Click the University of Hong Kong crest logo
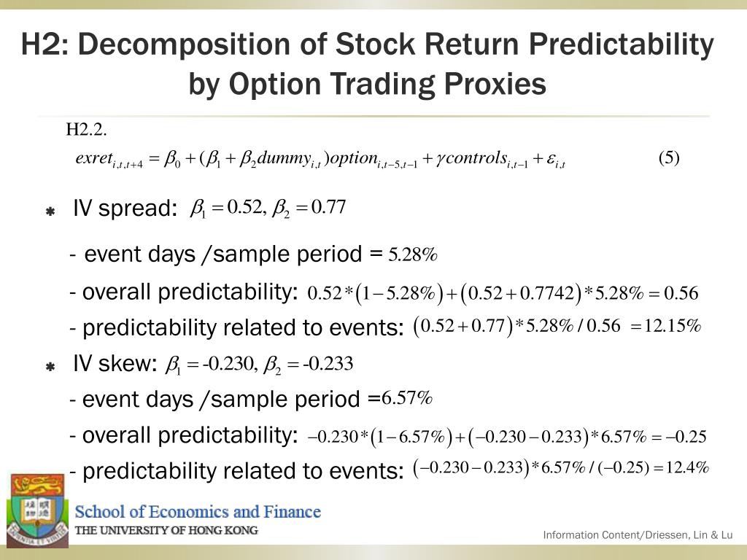Viewport: 747px width, 560px height. coord(36,510)
